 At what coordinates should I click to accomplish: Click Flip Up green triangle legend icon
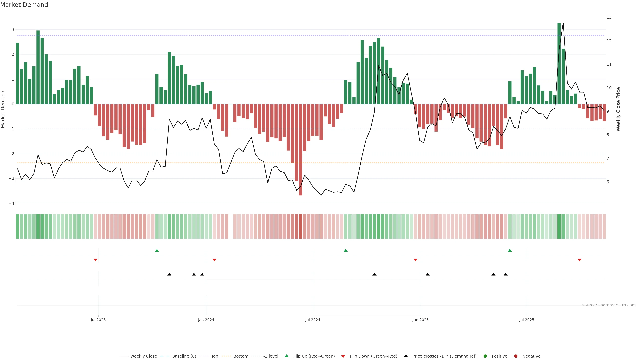coord(287,356)
